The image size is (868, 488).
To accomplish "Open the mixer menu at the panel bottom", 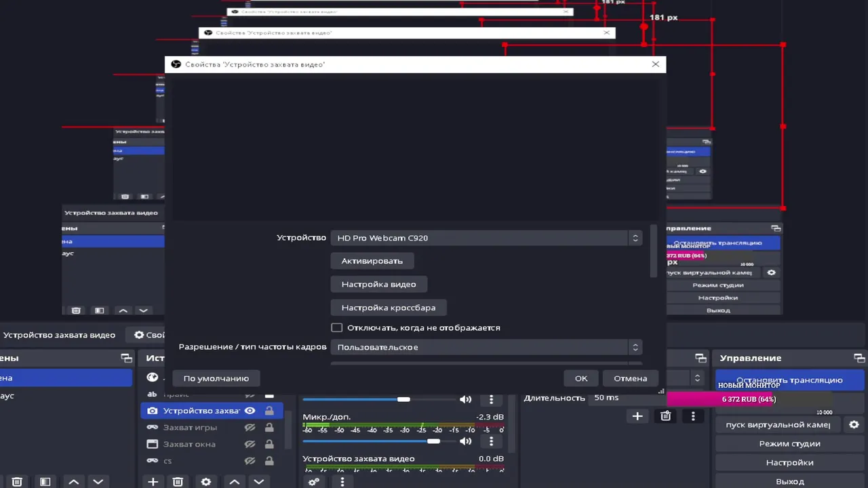I will pyautogui.click(x=342, y=482).
